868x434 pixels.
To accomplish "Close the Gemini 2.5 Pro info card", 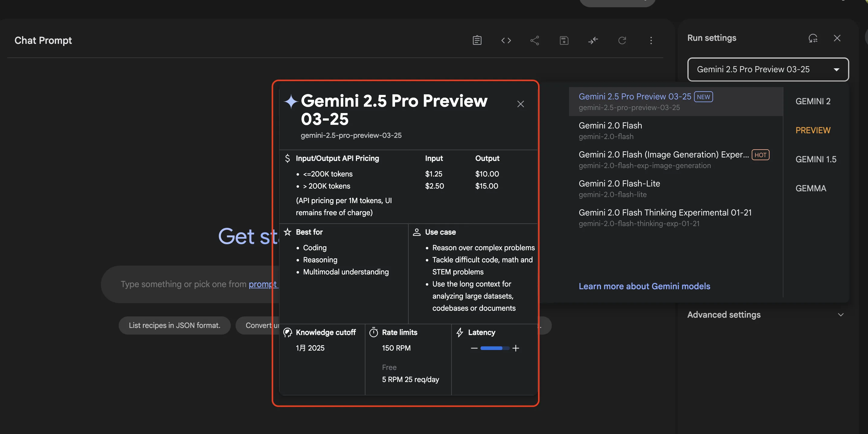I will point(520,104).
